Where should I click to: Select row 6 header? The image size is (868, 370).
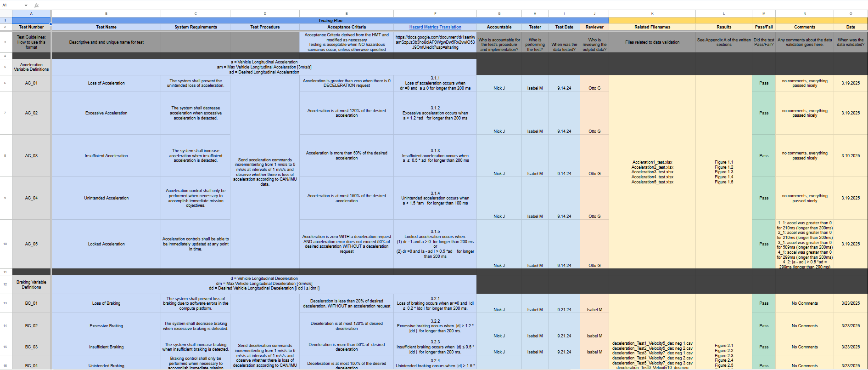pos(6,83)
